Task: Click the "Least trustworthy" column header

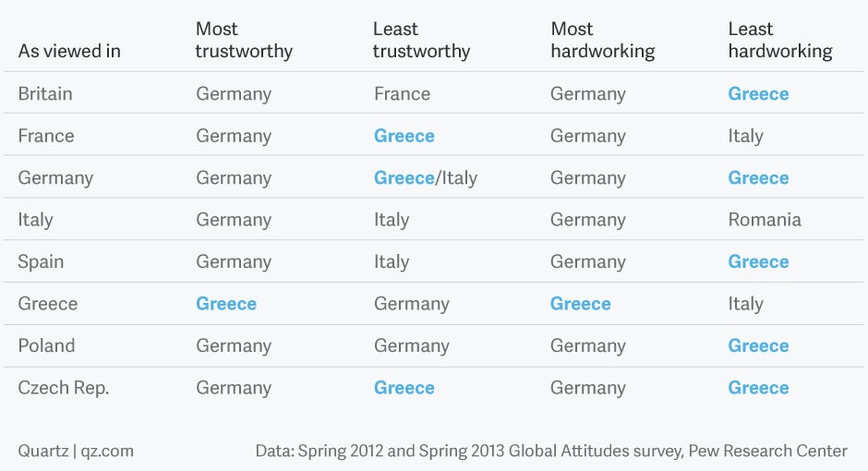Action: (421, 40)
